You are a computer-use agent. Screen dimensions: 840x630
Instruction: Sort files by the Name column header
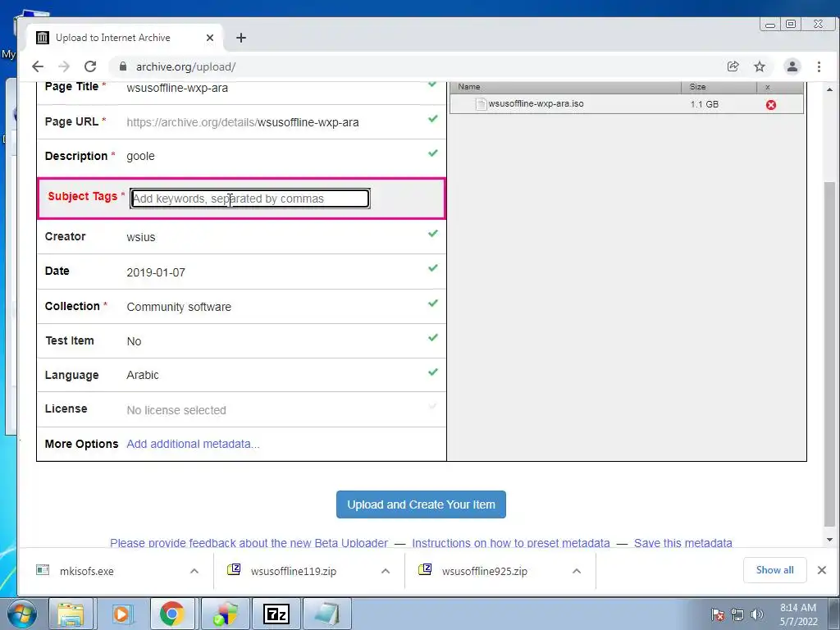point(566,87)
